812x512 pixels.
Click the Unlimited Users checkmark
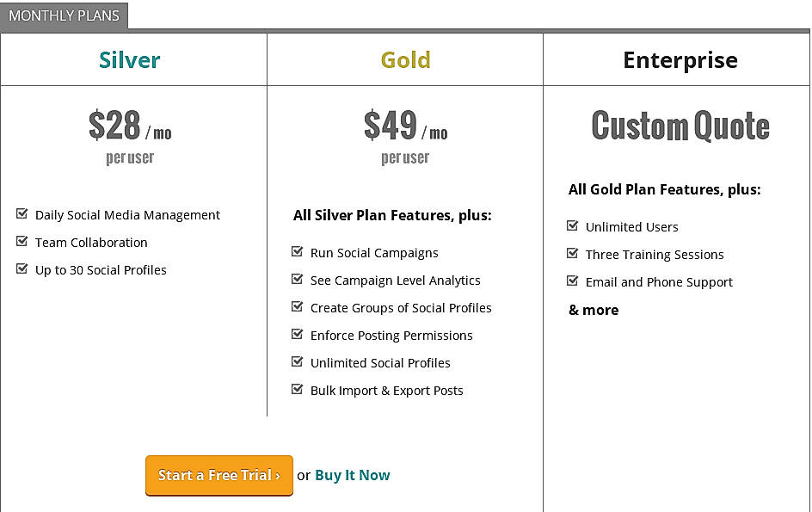click(x=573, y=226)
